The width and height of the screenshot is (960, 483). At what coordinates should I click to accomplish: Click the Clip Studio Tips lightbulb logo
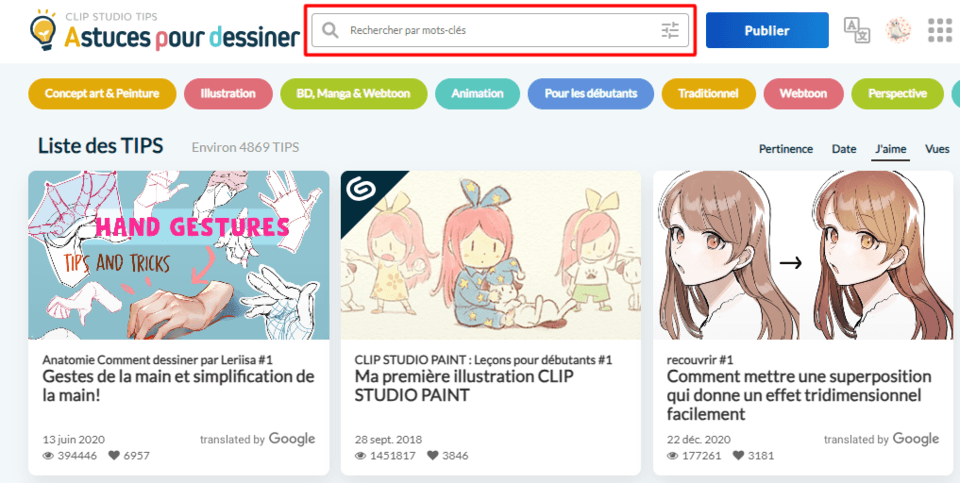click(x=44, y=29)
